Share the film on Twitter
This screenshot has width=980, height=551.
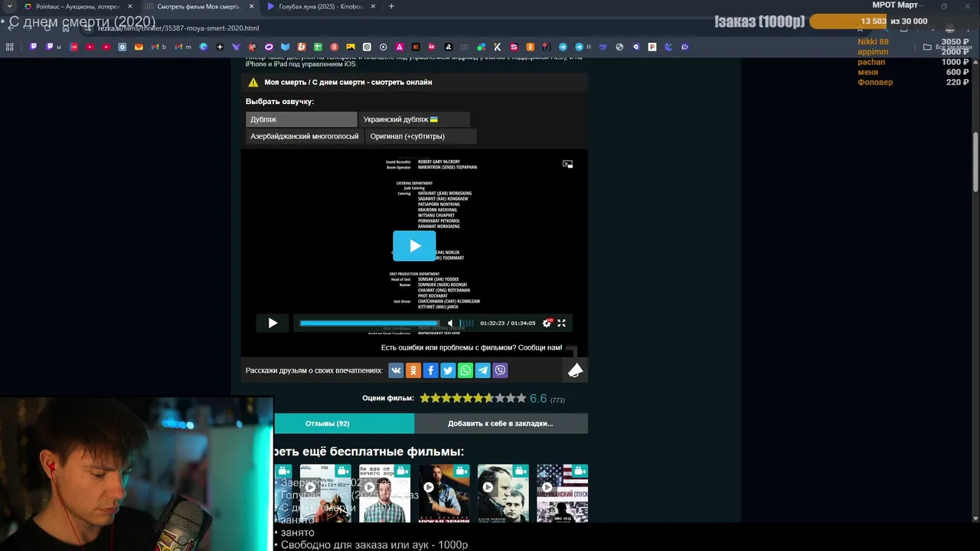coord(448,370)
